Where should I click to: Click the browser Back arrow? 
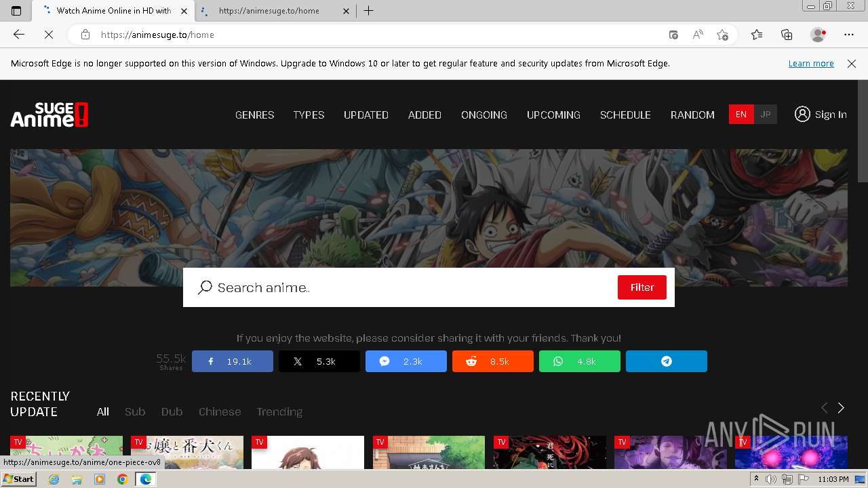coord(19,35)
